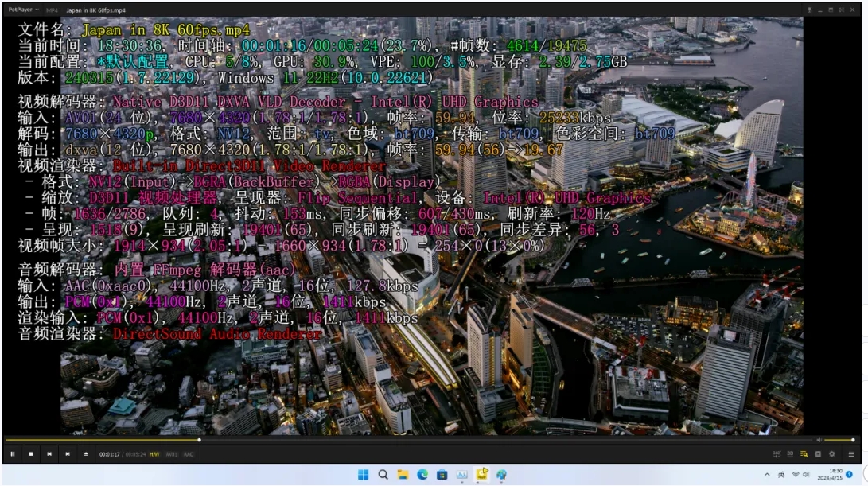The width and height of the screenshot is (868, 486).
Task: Click the title 'Japan in 8K 60fps.mp4'
Action: [95, 10]
